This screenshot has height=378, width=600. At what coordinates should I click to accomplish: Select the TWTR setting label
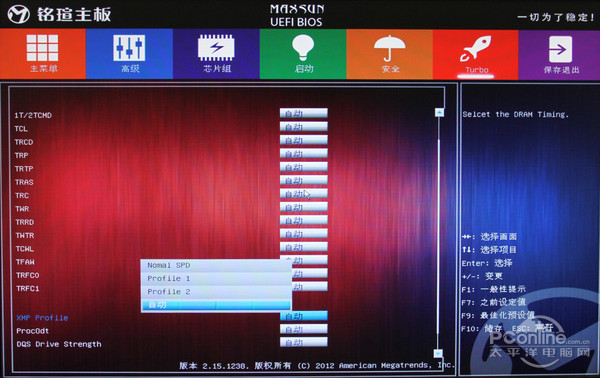(25, 236)
